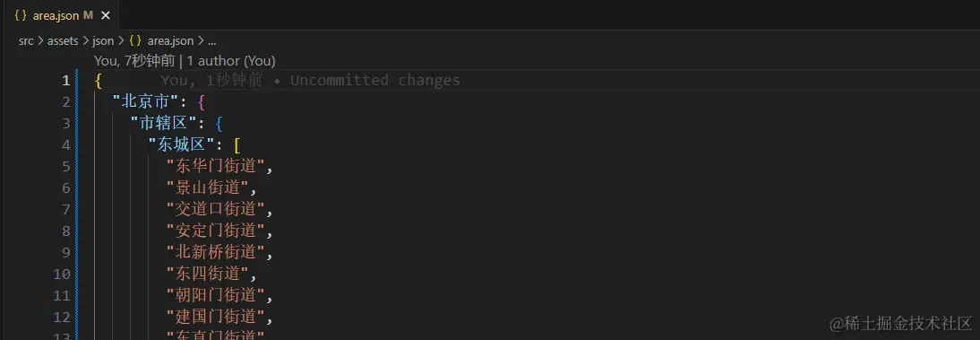Screen dimensions: 980x340
Task: Close the area.json tab
Action: [106, 15]
